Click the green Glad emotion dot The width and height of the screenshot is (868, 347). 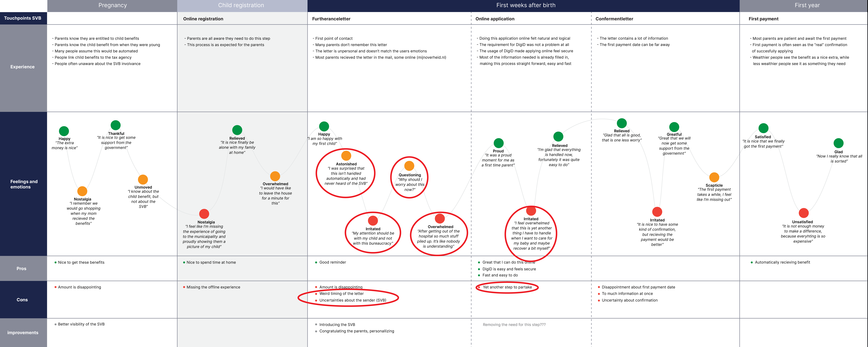coord(838,143)
